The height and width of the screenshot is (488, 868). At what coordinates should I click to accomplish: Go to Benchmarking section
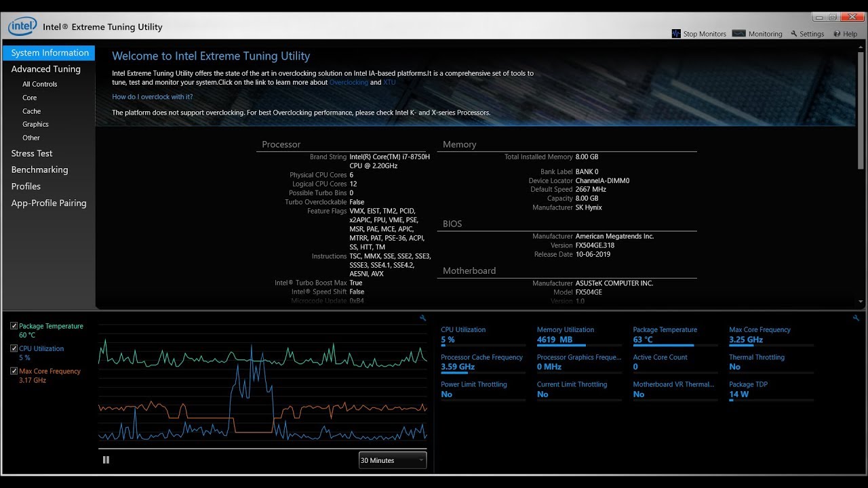(40, 170)
